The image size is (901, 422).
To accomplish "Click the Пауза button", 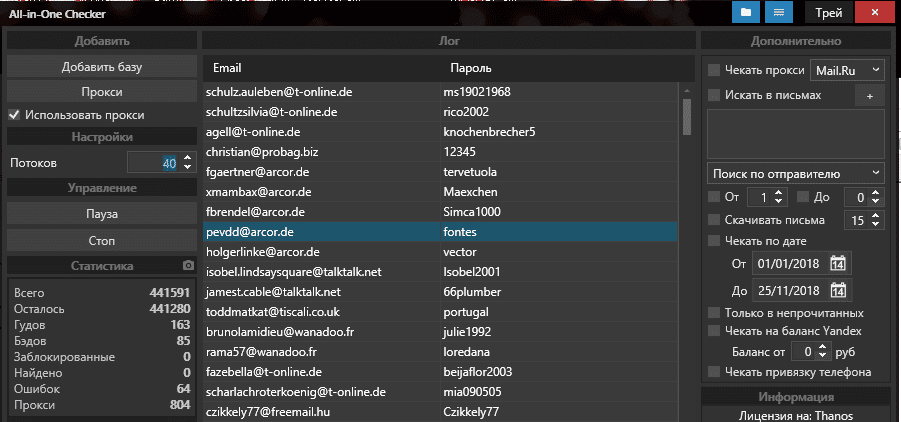I will click(102, 214).
